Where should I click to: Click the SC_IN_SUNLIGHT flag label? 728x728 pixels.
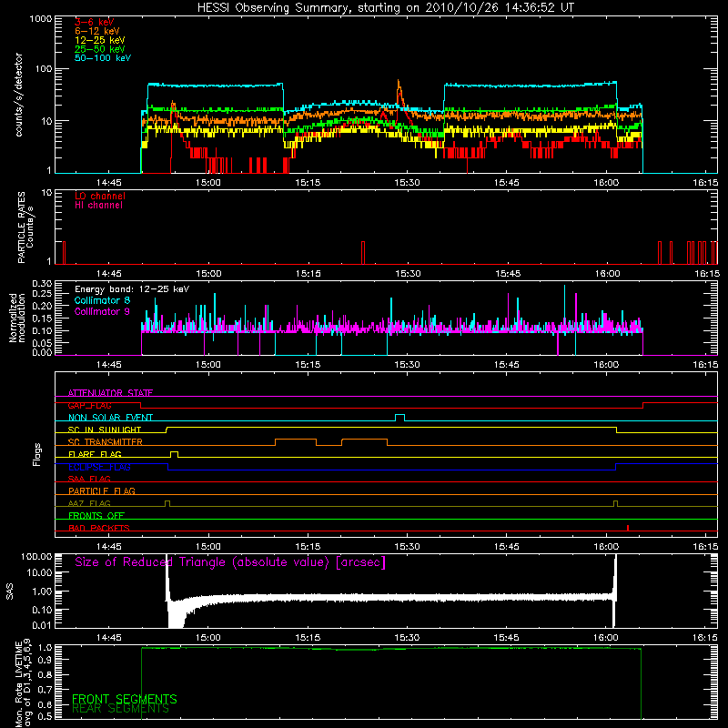(x=105, y=430)
